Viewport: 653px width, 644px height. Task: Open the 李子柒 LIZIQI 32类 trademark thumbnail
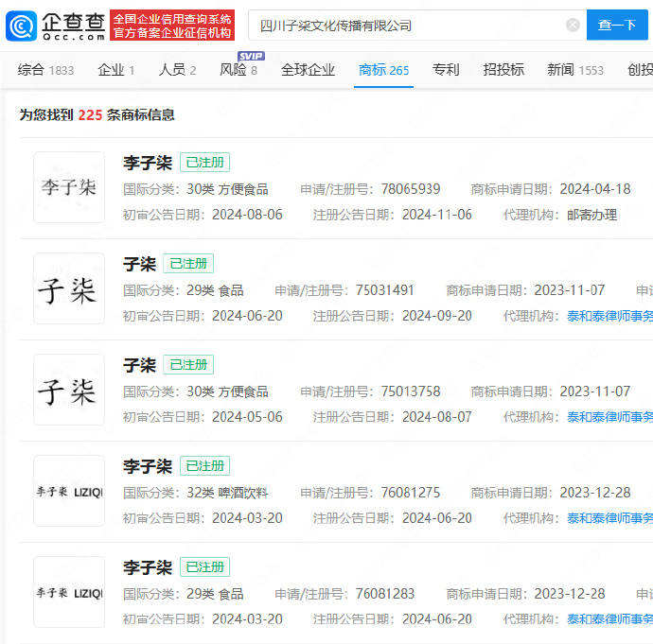(x=69, y=491)
